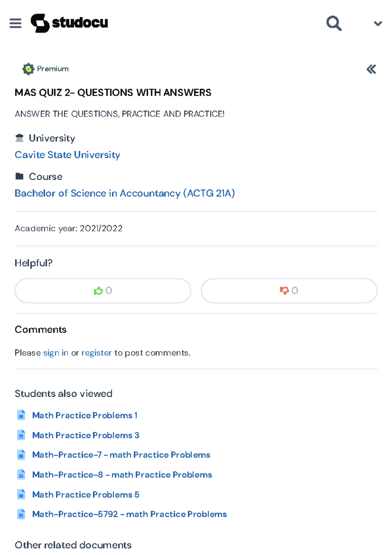Viewport: 392px width, 555px height.
Task: Toggle the sidebar collapse with the double chevron
Action: click(x=371, y=69)
